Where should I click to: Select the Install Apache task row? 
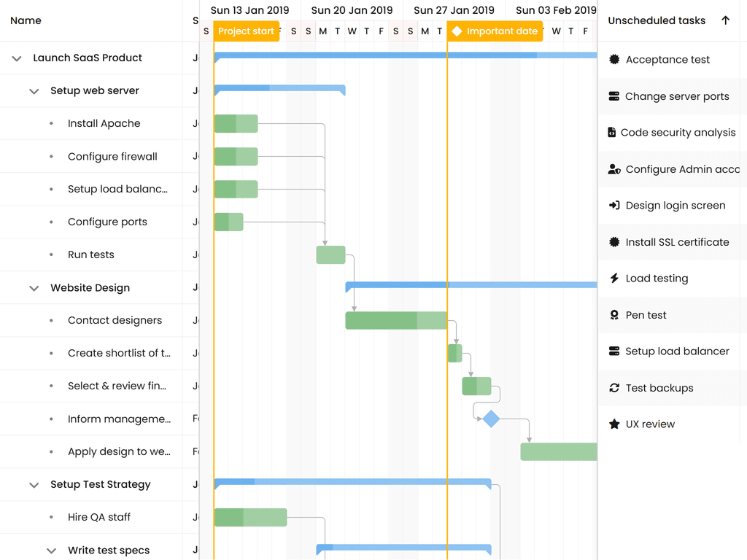click(104, 124)
